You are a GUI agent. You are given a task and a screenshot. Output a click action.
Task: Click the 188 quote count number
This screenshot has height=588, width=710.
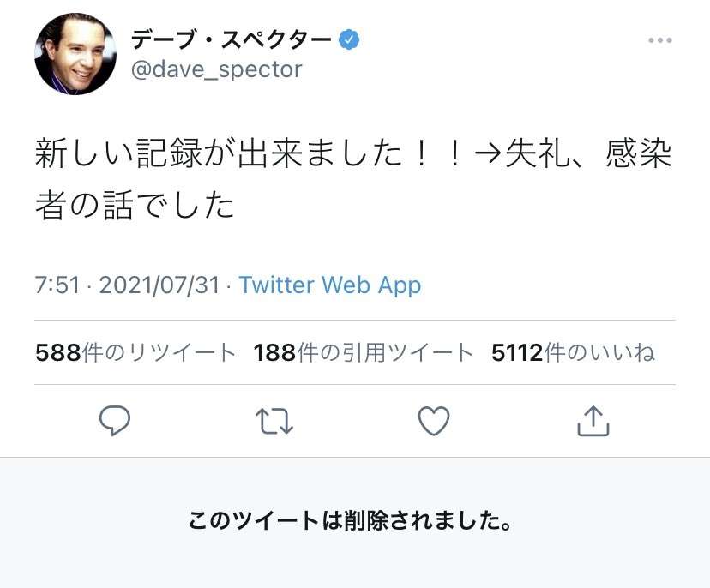pyautogui.click(x=275, y=352)
